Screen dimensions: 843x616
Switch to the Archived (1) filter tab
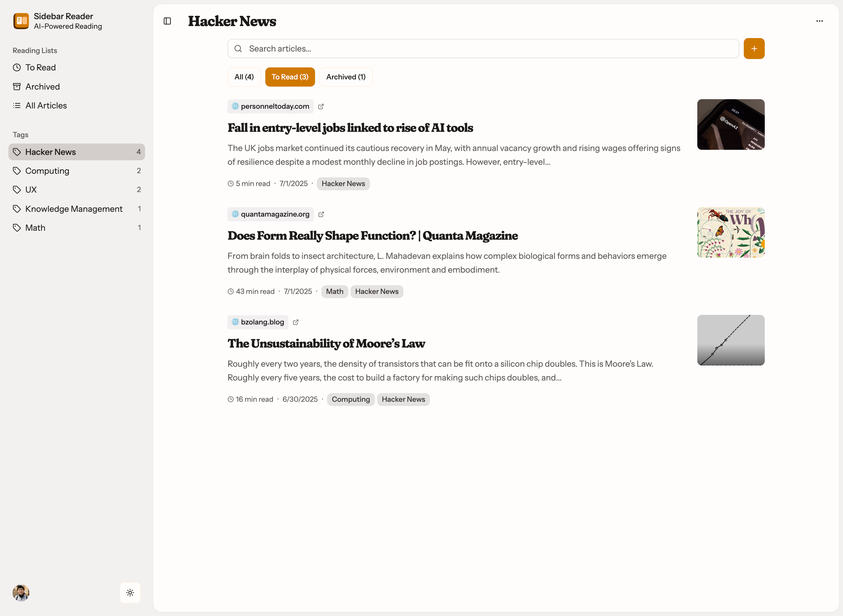pyautogui.click(x=345, y=77)
